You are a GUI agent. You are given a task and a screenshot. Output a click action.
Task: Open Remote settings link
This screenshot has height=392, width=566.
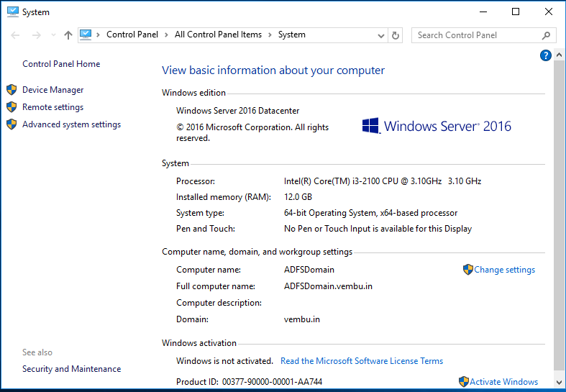53,107
